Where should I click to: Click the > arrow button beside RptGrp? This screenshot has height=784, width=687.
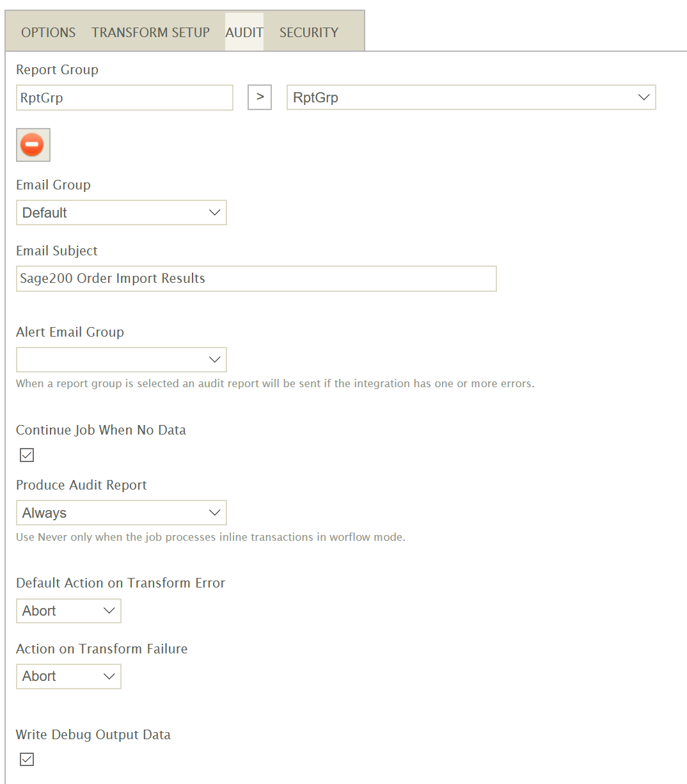(x=260, y=97)
